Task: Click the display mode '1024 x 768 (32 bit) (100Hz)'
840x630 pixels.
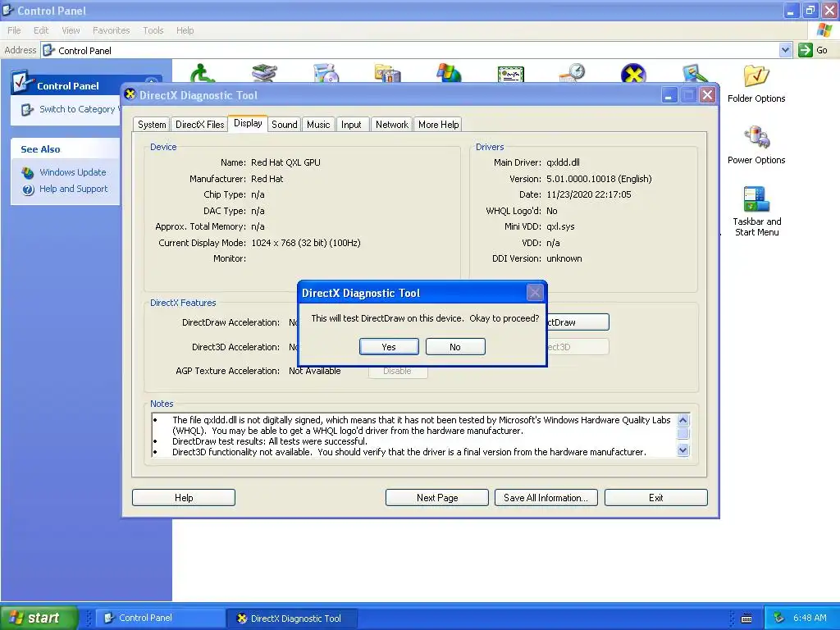Action: pyautogui.click(x=306, y=243)
